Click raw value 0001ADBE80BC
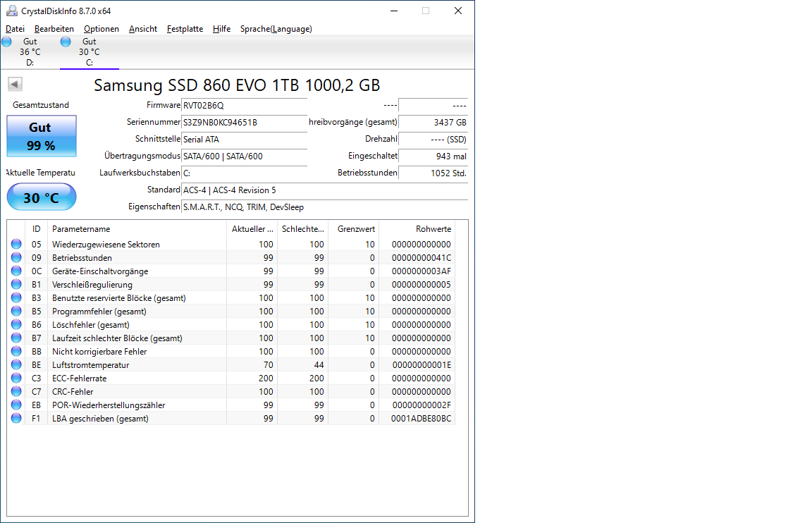 [421, 419]
